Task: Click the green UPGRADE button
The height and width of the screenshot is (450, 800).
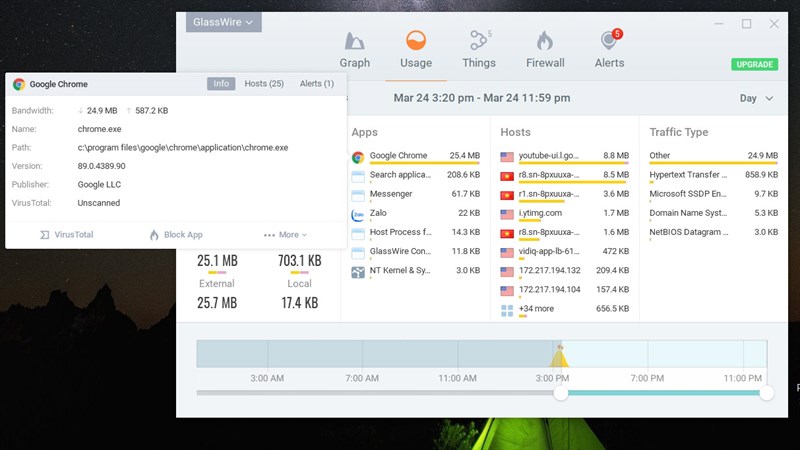Action: tap(755, 64)
